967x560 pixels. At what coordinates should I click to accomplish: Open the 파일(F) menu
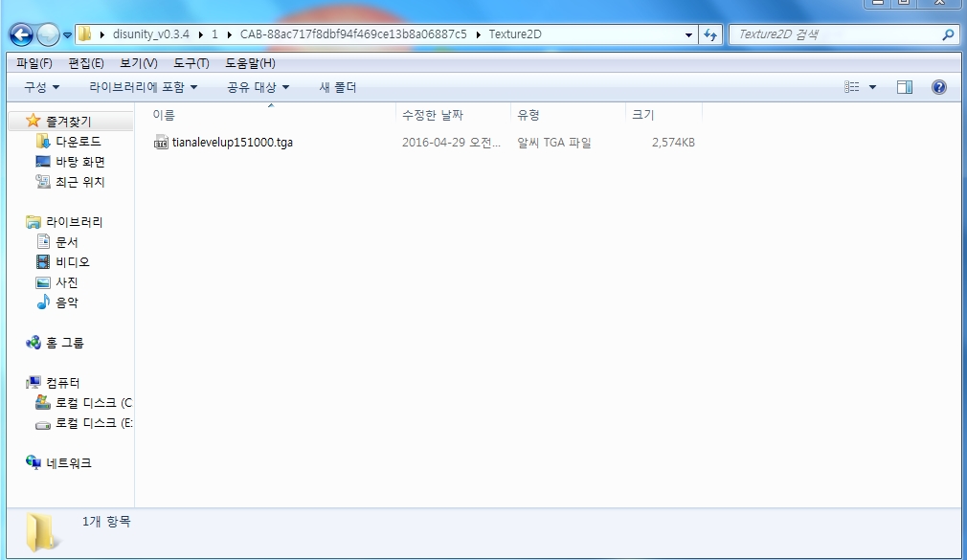34,63
